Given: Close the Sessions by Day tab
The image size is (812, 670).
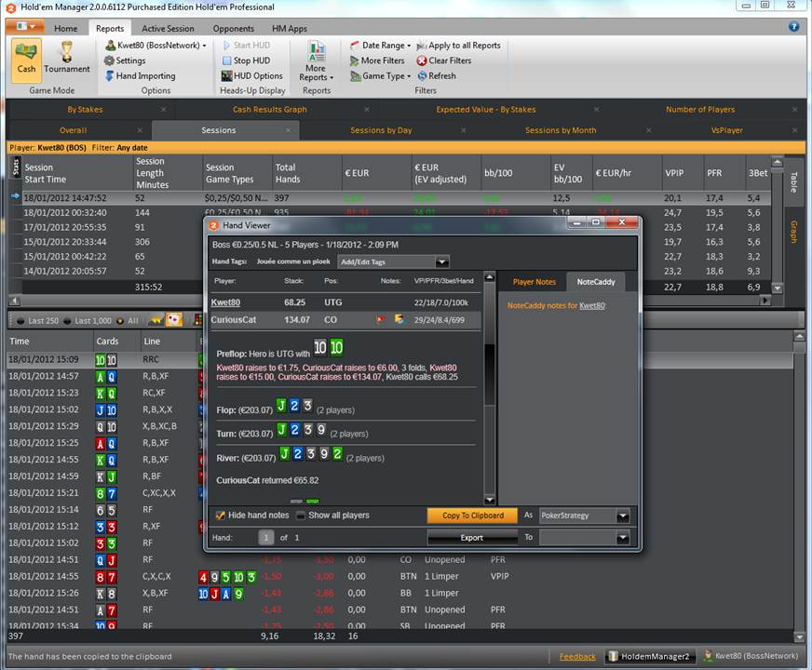Looking at the screenshot, I should (464, 130).
